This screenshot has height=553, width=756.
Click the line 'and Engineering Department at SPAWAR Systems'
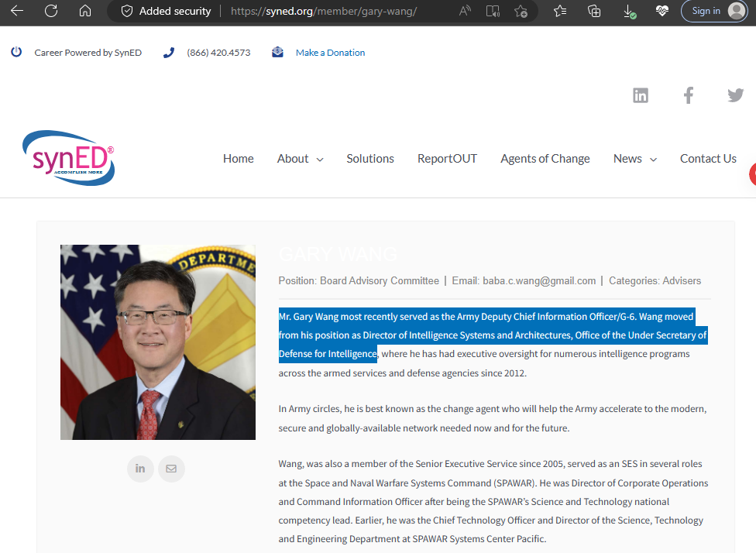coord(412,539)
